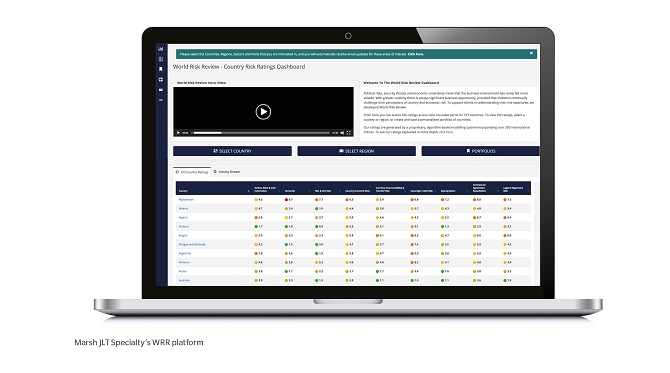Open the Andorra country link

184,226
